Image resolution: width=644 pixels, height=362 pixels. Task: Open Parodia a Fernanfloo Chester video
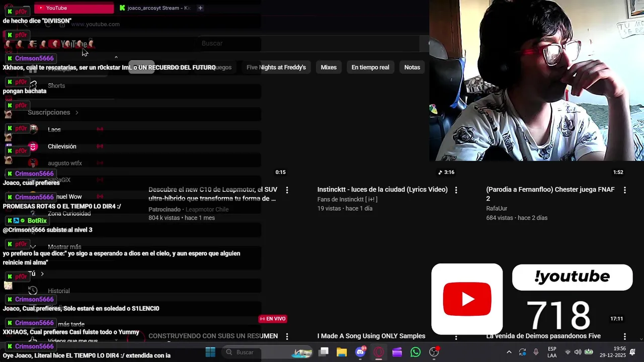(x=550, y=194)
